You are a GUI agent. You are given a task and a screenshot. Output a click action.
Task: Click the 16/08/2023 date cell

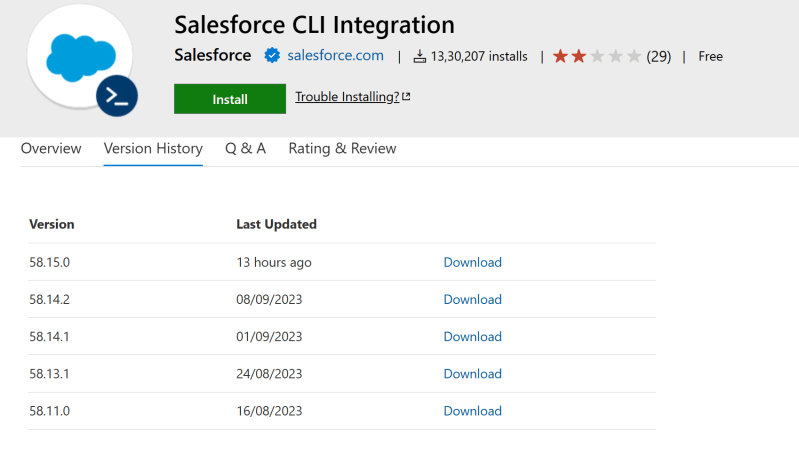269,411
